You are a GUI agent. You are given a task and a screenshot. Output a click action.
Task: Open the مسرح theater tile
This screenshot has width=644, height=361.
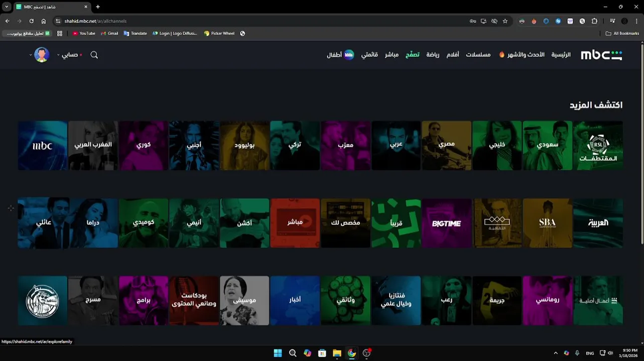(93, 300)
